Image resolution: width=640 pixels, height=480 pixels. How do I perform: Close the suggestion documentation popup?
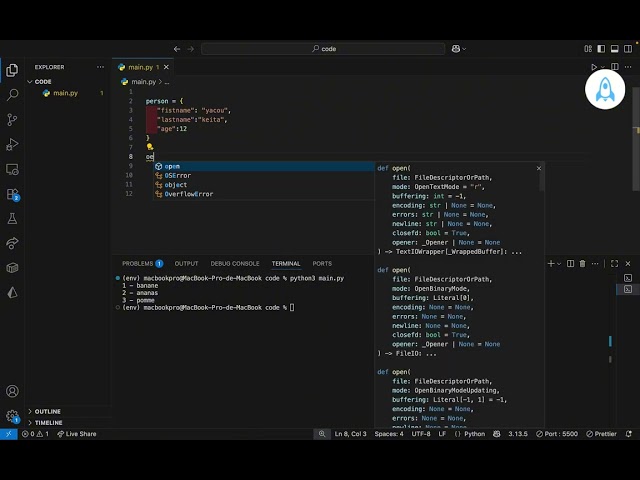point(539,168)
